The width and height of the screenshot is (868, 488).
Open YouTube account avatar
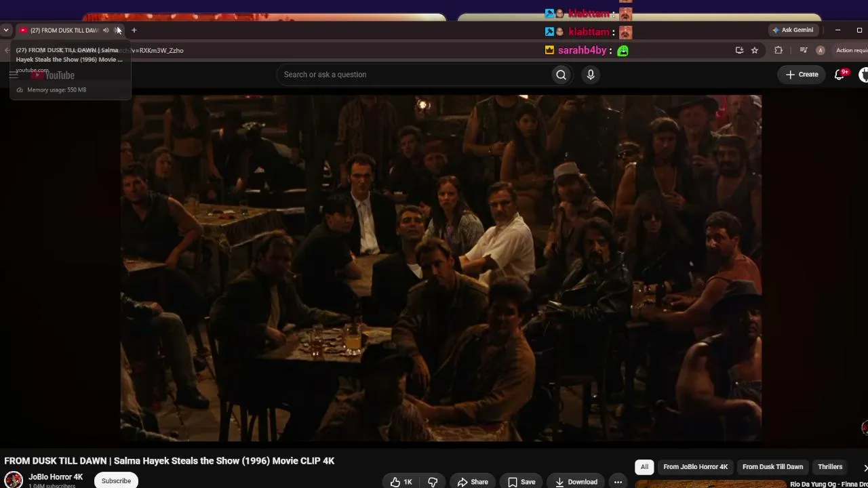coord(863,75)
